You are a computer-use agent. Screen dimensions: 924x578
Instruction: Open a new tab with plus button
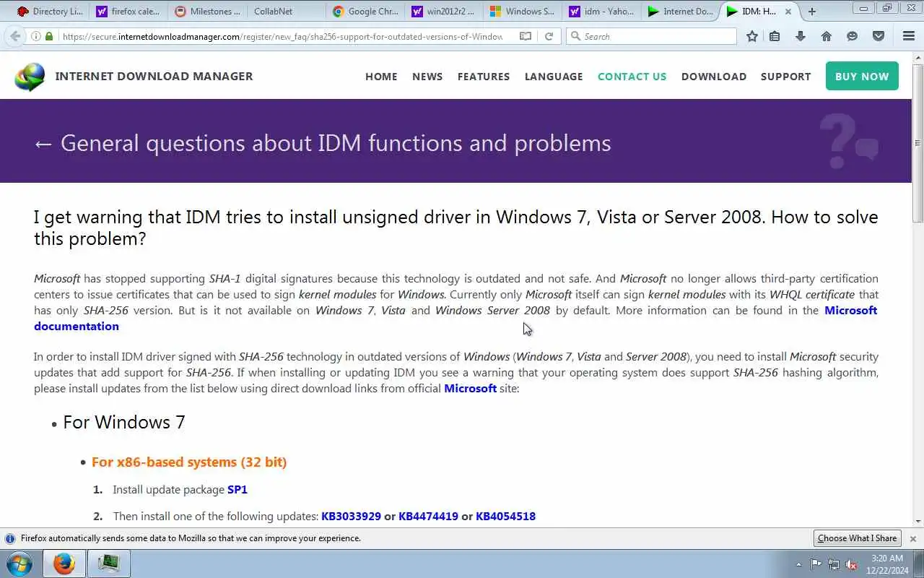click(x=812, y=12)
